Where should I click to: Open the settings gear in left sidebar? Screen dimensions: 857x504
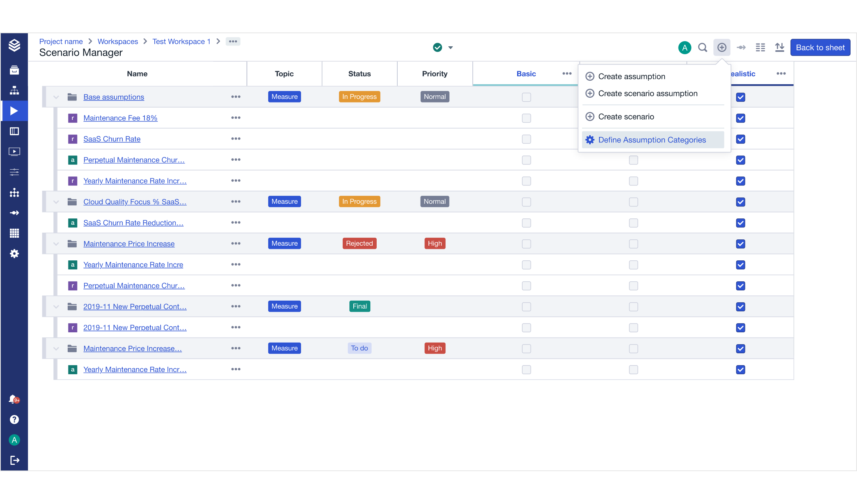(14, 254)
